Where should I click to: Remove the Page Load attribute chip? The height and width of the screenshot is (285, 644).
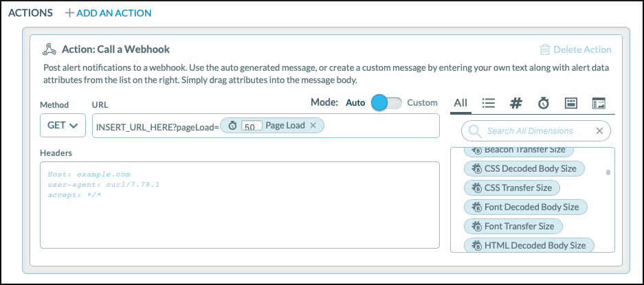coord(313,126)
